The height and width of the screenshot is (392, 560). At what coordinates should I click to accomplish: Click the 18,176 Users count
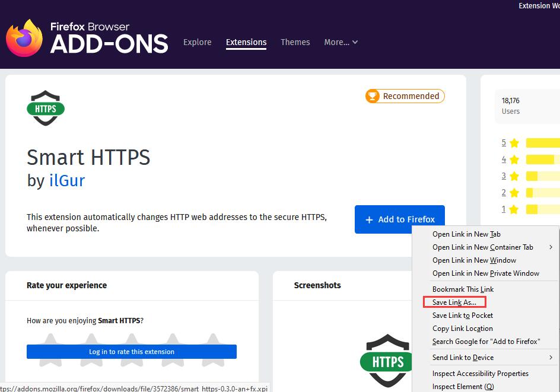point(510,106)
